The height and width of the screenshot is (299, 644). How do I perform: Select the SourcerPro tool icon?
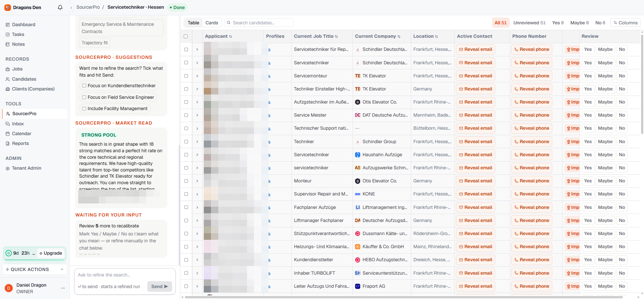(x=8, y=114)
